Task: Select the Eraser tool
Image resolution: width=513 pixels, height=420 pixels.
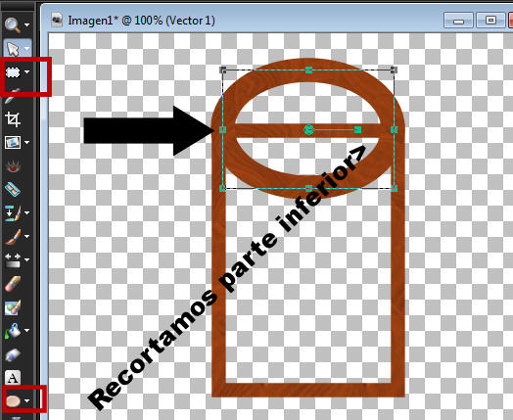Action: coord(13,284)
